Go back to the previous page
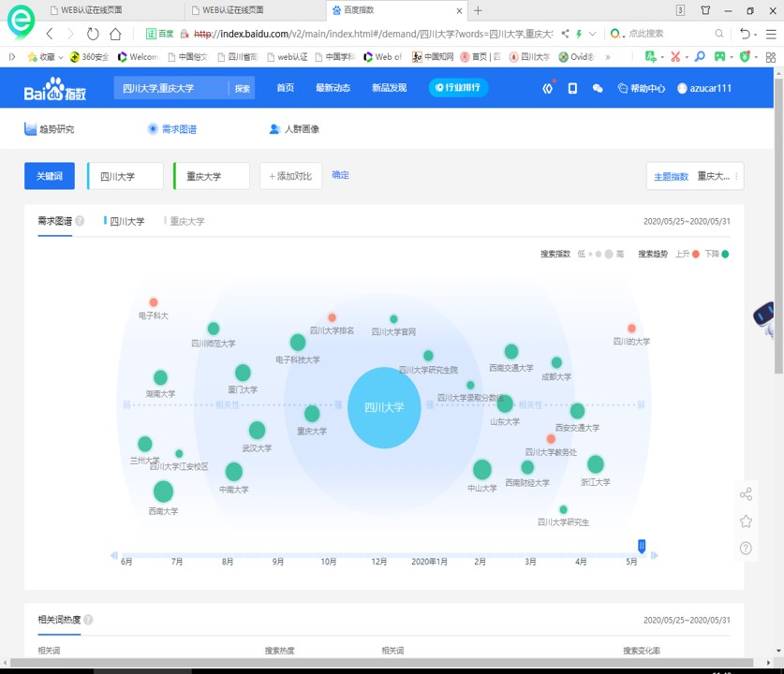 click(x=50, y=34)
